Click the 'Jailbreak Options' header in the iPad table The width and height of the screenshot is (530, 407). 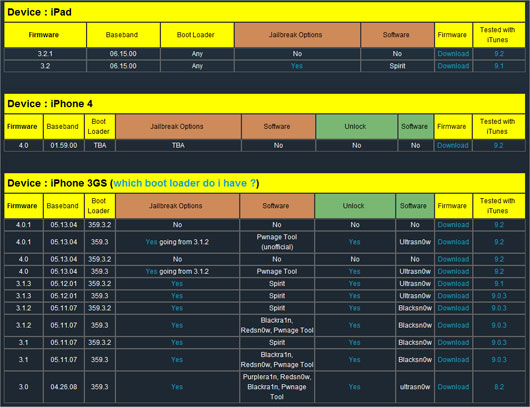tap(297, 35)
